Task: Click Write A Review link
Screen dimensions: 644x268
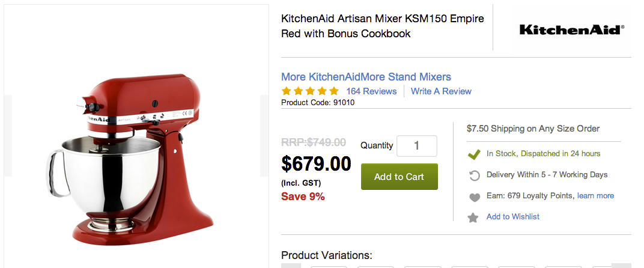Action: pyautogui.click(x=441, y=91)
